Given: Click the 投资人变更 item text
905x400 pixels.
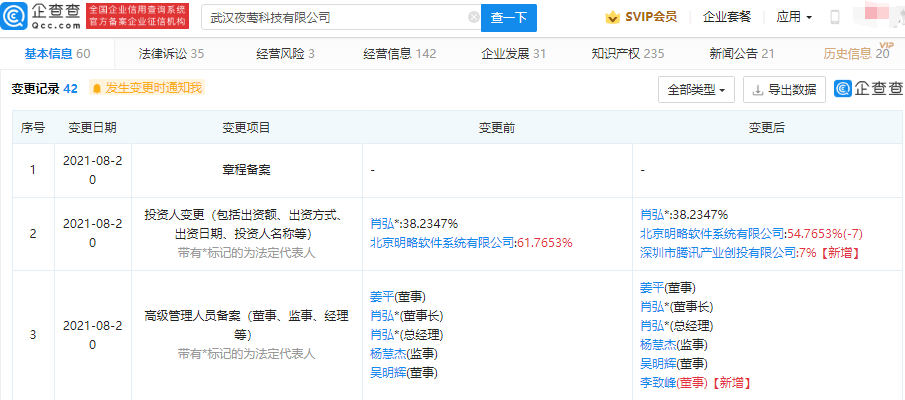Looking at the screenshot, I should (x=246, y=225).
